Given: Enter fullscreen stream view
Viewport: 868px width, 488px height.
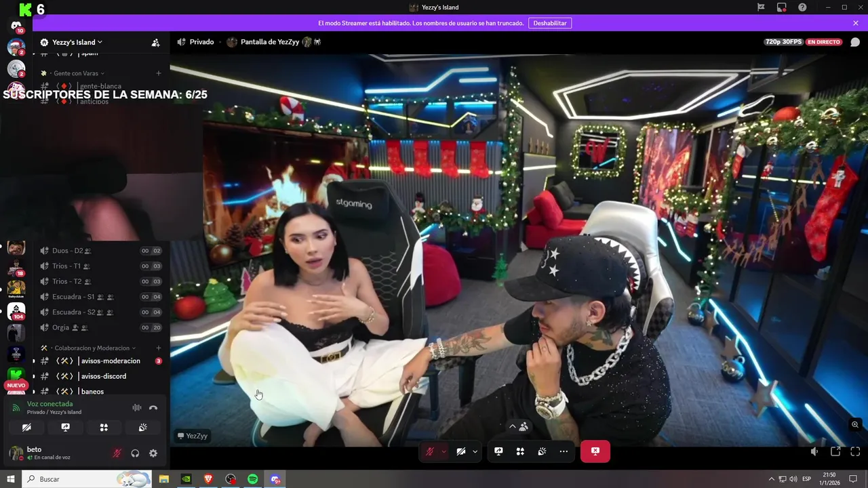Looking at the screenshot, I should click(855, 451).
